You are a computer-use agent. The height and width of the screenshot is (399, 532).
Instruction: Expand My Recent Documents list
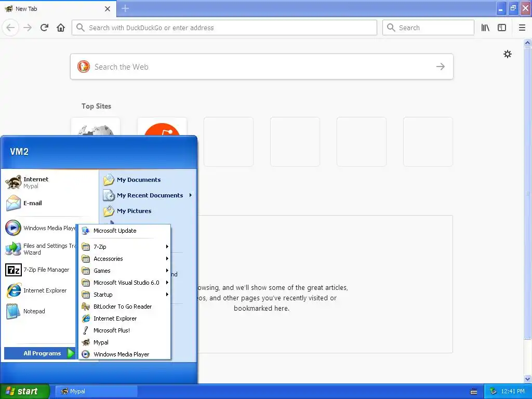pyautogui.click(x=148, y=195)
